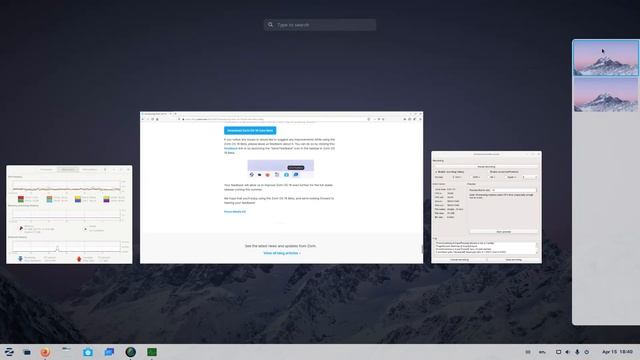Click Start preview in screen recorder
Image resolution: width=640 pixels, height=360 pixels.
[x=504, y=232]
